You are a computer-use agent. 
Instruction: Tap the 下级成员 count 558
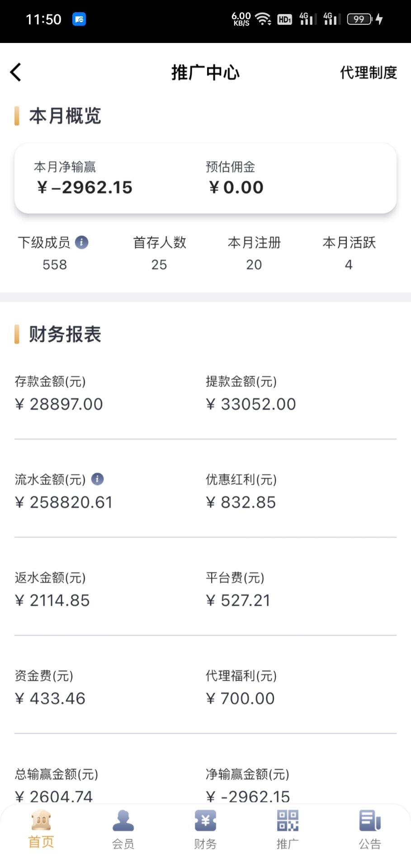(x=55, y=264)
